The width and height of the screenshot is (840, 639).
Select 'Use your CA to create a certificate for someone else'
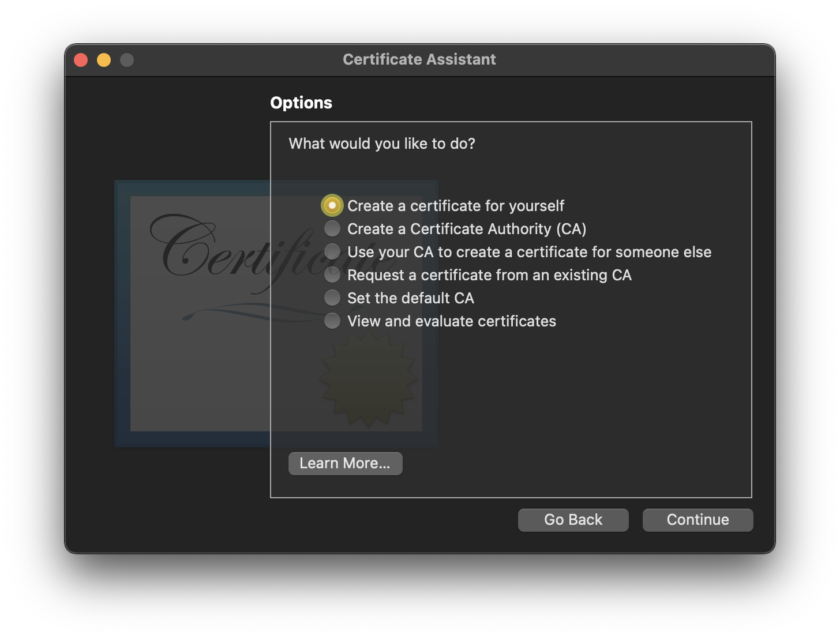click(x=332, y=252)
